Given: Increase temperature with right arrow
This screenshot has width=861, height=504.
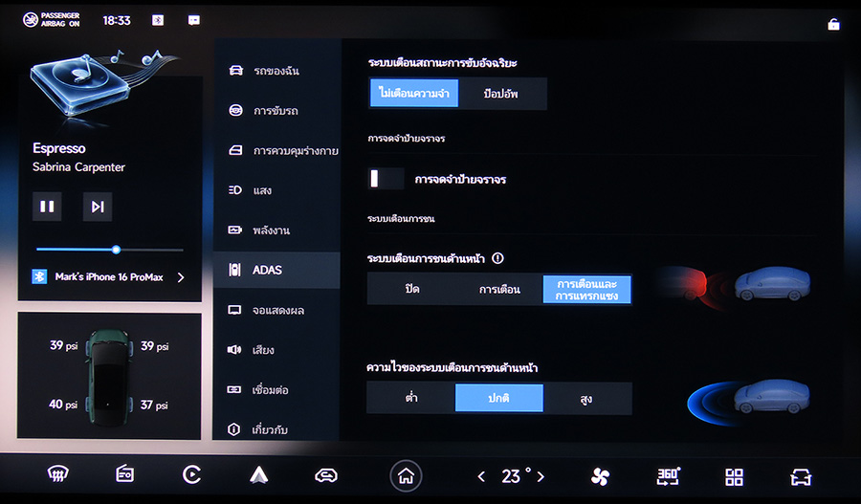Looking at the screenshot, I should coord(541,476).
